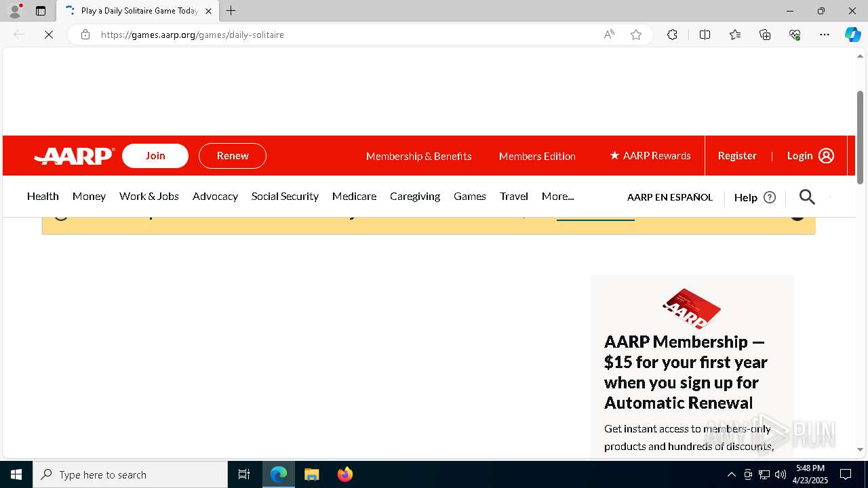868x488 pixels.
Task: Click the AARP logo
Action: point(75,156)
